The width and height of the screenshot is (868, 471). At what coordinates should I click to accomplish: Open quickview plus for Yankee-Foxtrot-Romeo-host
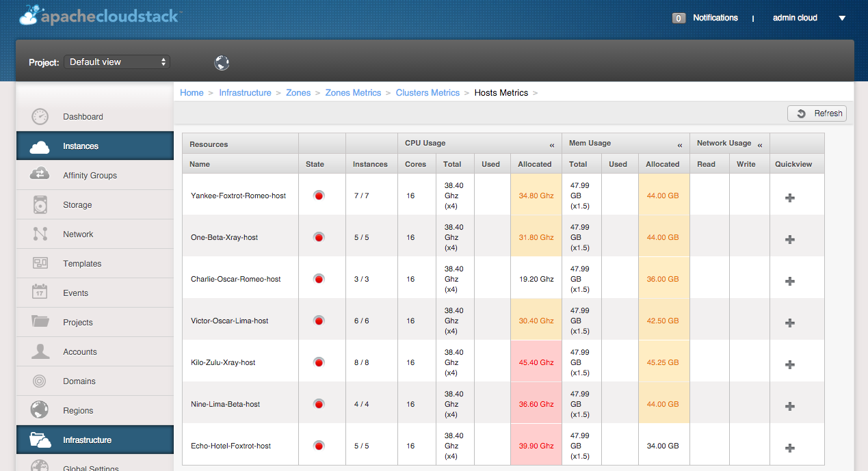tap(790, 198)
